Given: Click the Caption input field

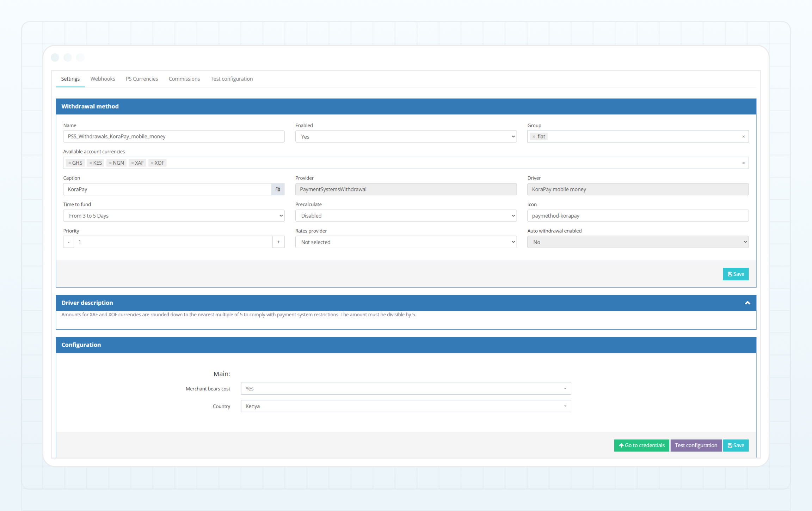Looking at the screenshot, I should tap(167, 189).
